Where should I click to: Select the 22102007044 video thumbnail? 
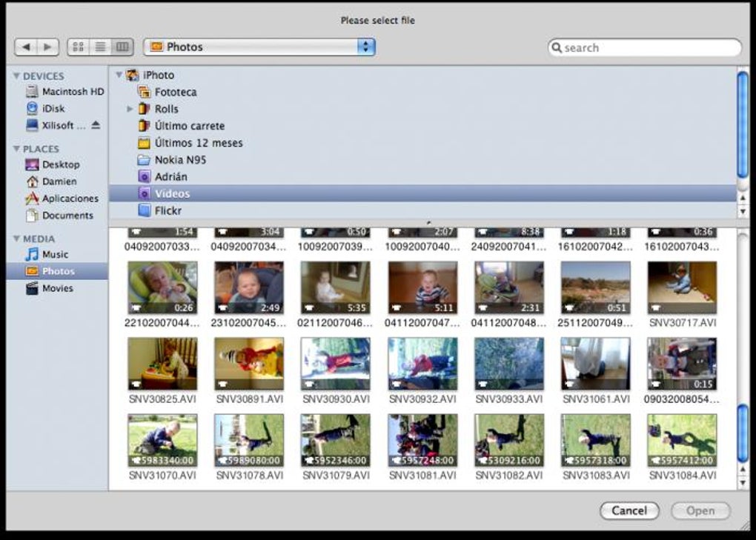(x=162, y=287)
